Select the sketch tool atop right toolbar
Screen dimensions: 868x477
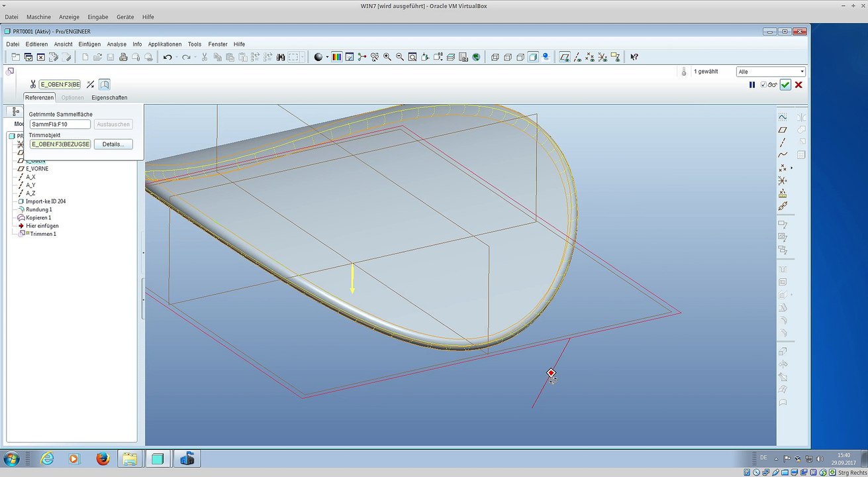pyautogui.click(x=783, y=117)
